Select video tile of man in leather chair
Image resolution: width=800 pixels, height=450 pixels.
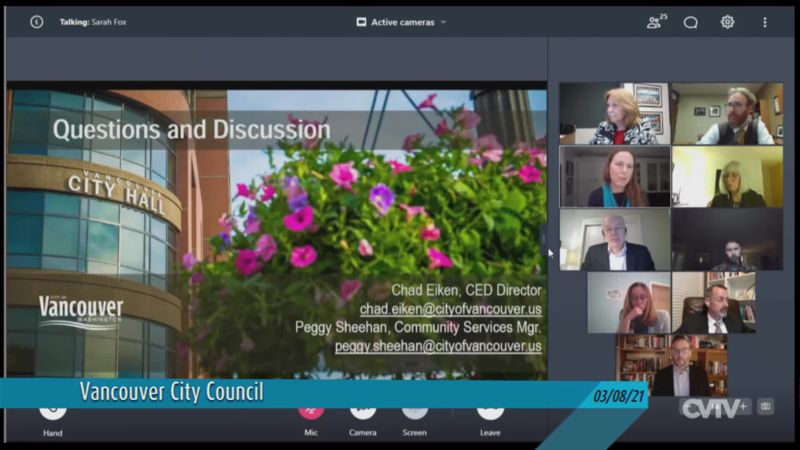[714, 303]
